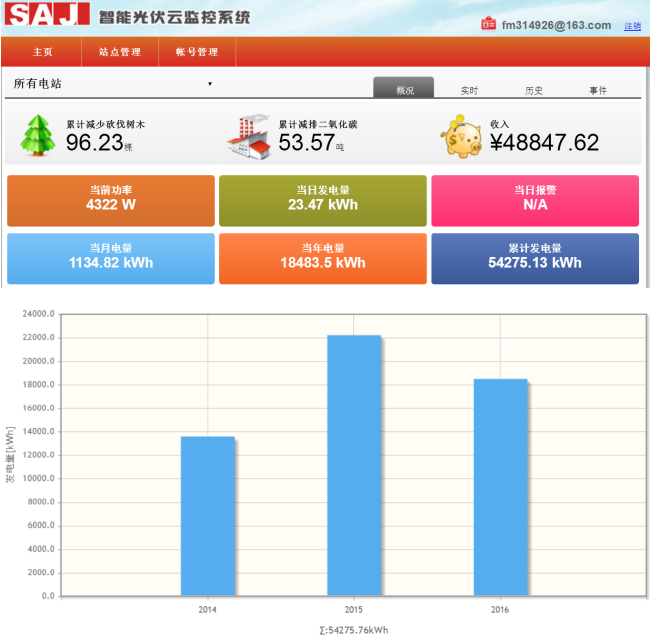Click the 当前功率 4322 W tile
The image size is (651, 636).
111,200
